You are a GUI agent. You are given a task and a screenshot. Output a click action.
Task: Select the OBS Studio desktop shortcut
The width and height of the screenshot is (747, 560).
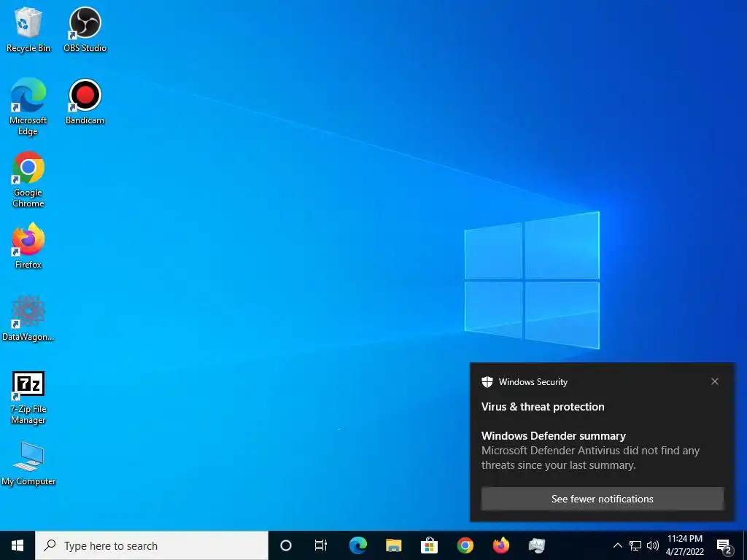coord(85,29)
